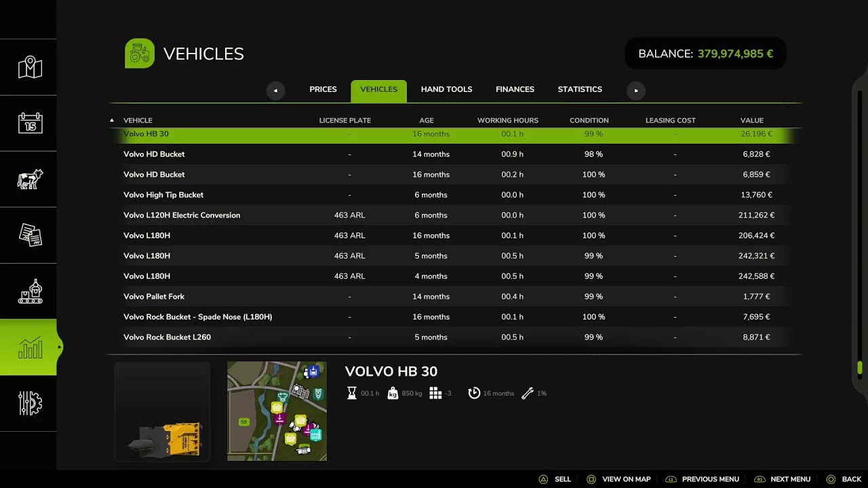The height and width of the screenshot is (488, 868).
Task: Open the Statistics tab
Action: pyautogui.click(x=580, y=89)
